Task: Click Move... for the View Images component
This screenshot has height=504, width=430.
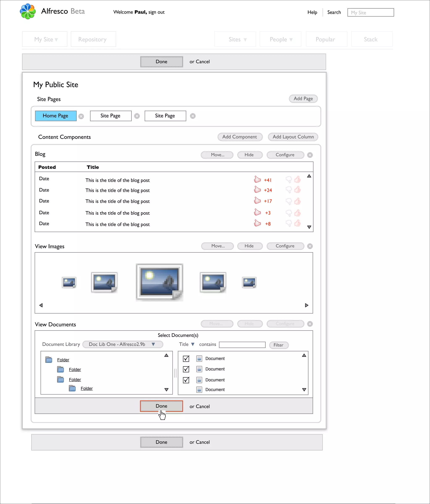Action: pyautogui.click(x=218, y=246)
